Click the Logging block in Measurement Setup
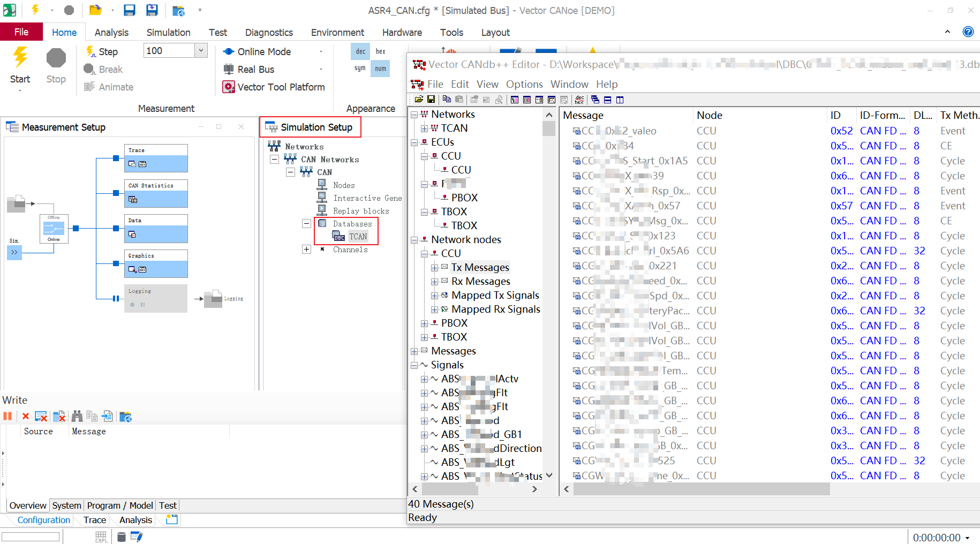The height and width of the screenshot is (544, 980). coord(156,298)
